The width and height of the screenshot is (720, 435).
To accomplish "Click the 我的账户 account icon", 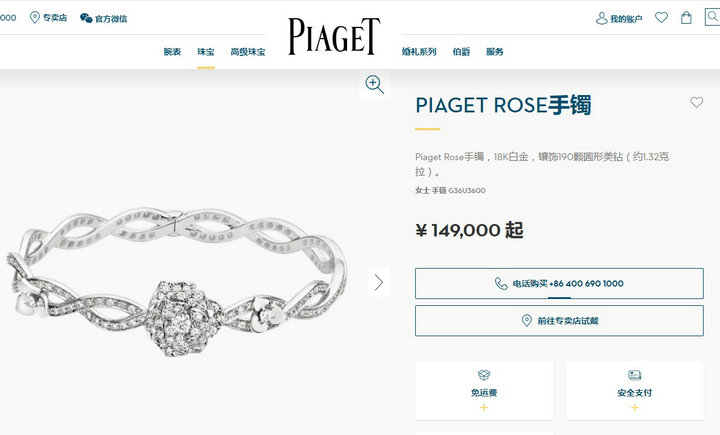I will pyautogui.click(x=601, y=18).
